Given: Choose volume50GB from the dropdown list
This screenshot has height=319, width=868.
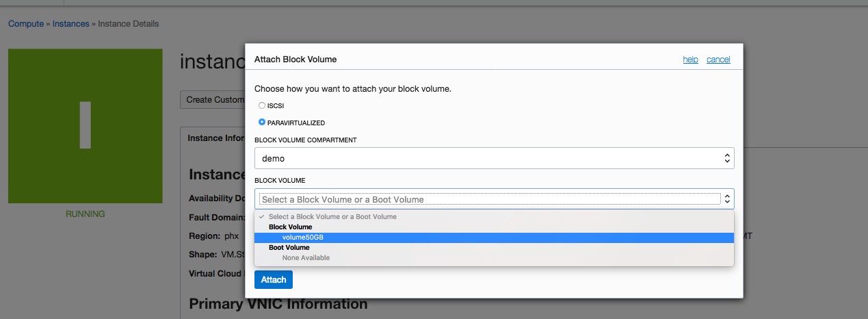Looking at the screenshot, I should pos(304,238).
